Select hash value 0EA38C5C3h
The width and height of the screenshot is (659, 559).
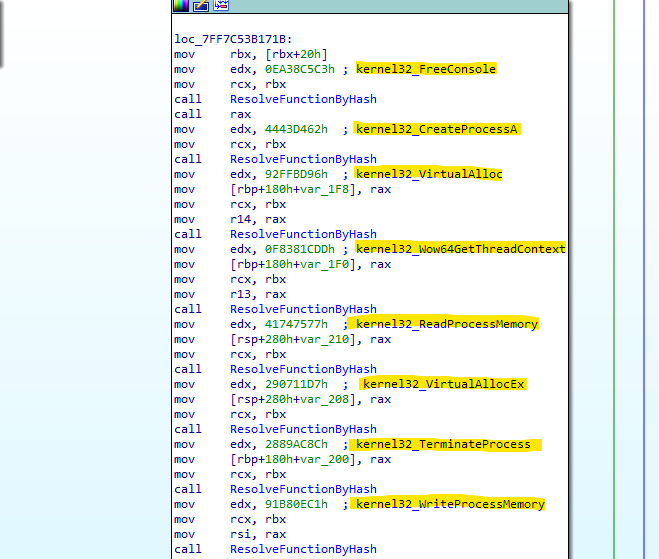(300, 69)
